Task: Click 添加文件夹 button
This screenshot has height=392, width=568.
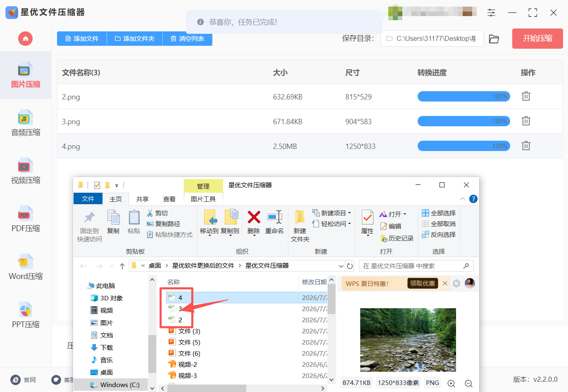Action: pos(135,38)
